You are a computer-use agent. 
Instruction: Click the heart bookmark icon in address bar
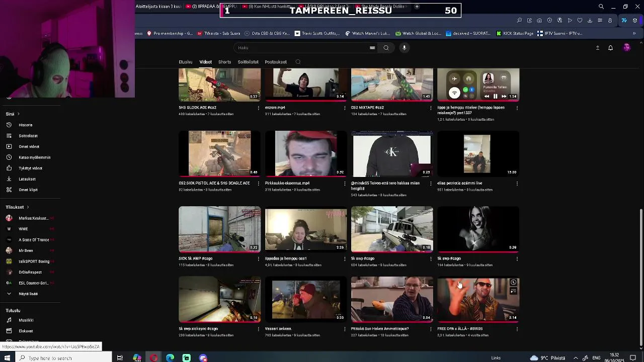click(x=580, y=20)
